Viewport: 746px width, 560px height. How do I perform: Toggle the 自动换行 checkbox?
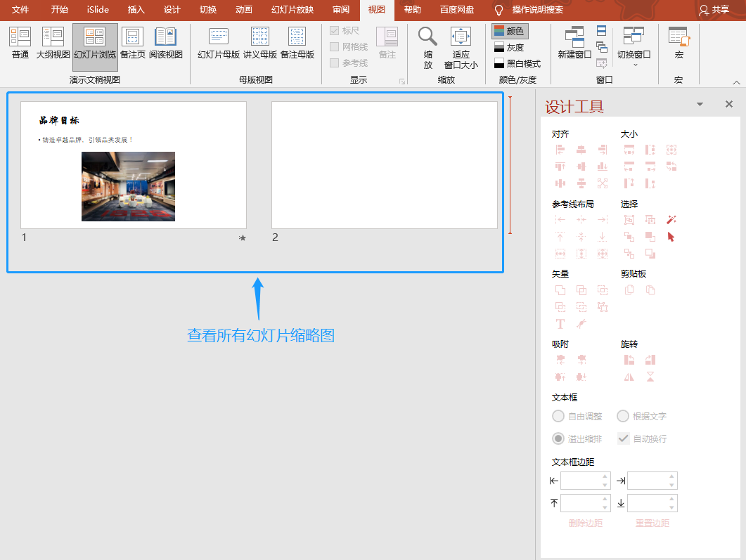pos(623,438)
